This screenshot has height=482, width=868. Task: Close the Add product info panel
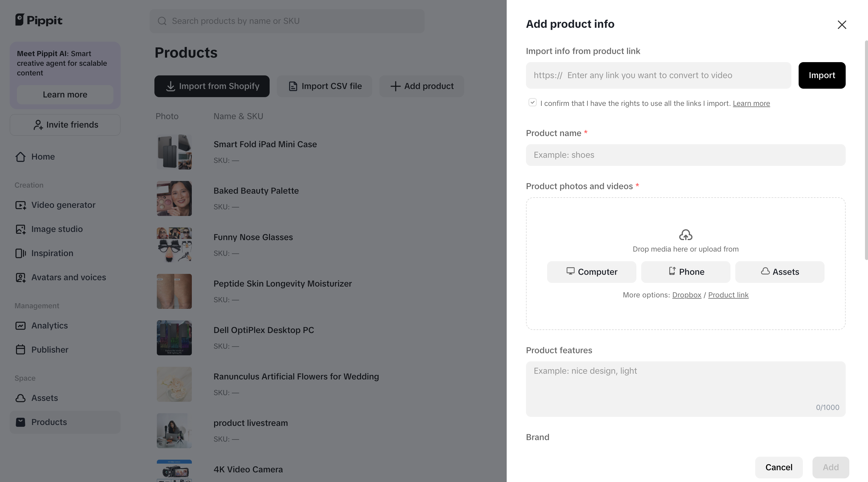842,25
